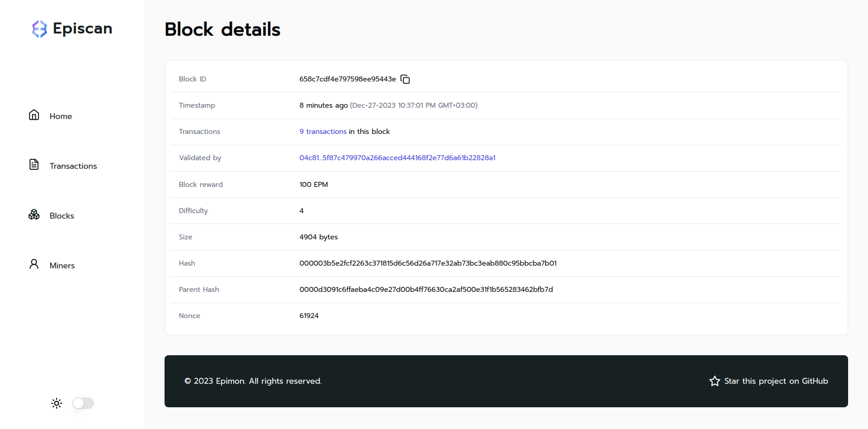
Task: Click the 'Nonce' row label
Action: [189, 316]
